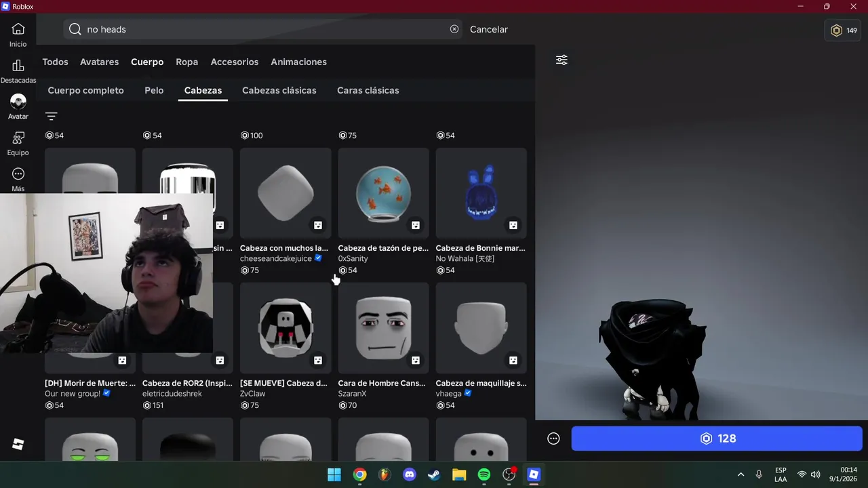868x488 pixels.
Task: Open the Our new group! creator link
Action: pyautogui.click(x=73, y=394)
